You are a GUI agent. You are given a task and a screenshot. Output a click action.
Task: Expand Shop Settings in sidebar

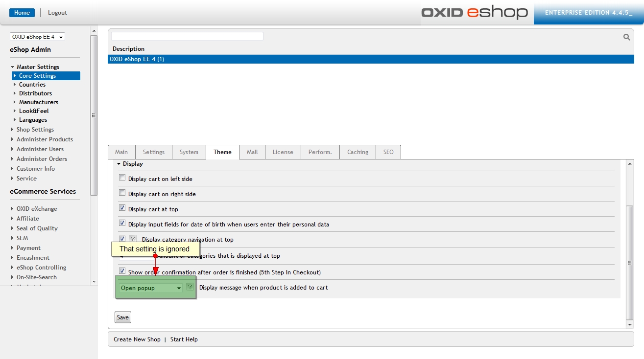click(x=35, y=130)
